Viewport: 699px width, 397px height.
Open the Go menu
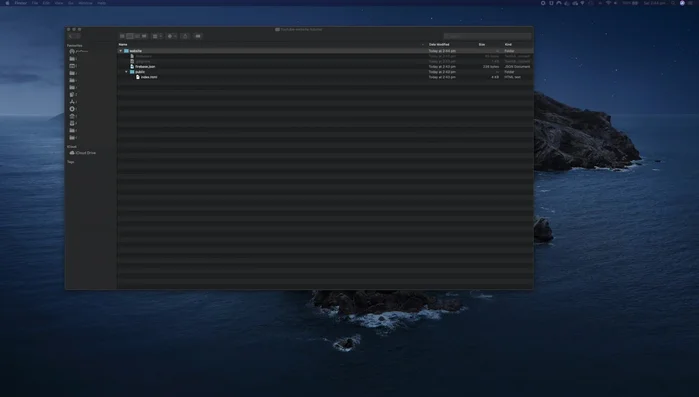pyautogui.click(x=71, y=3)
